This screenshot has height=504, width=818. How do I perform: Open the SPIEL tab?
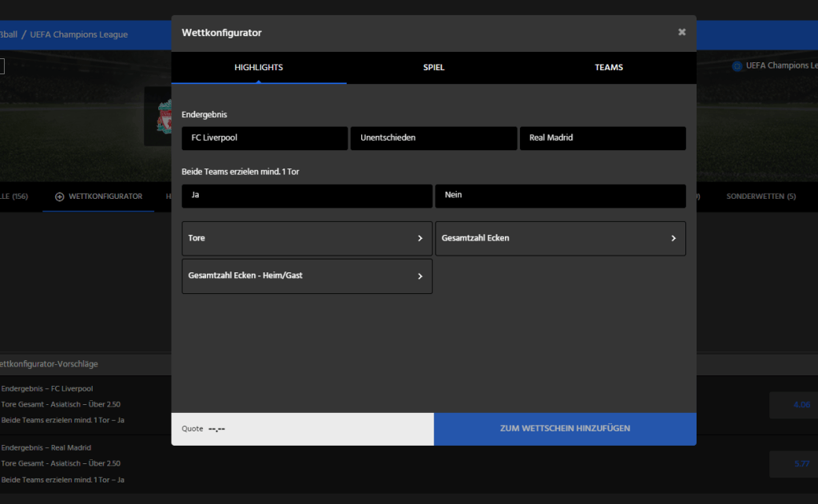coord(434,68)
